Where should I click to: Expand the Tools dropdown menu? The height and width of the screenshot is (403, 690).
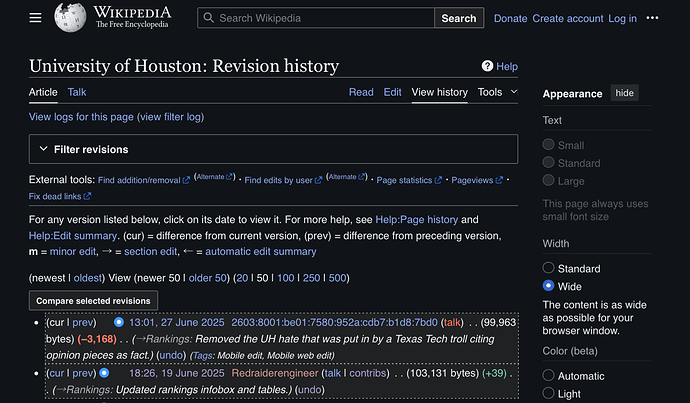[x=498, y=92]
